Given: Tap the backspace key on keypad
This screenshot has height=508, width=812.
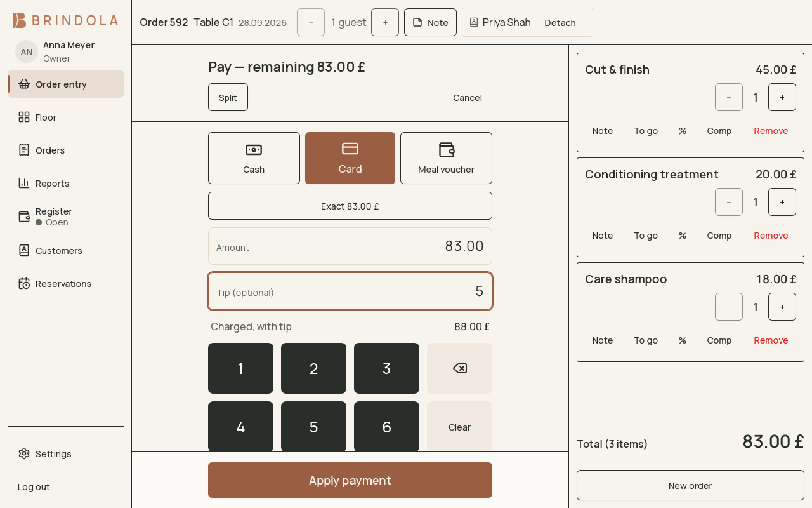Looking at the screenshot, I should tap(459, 368).
